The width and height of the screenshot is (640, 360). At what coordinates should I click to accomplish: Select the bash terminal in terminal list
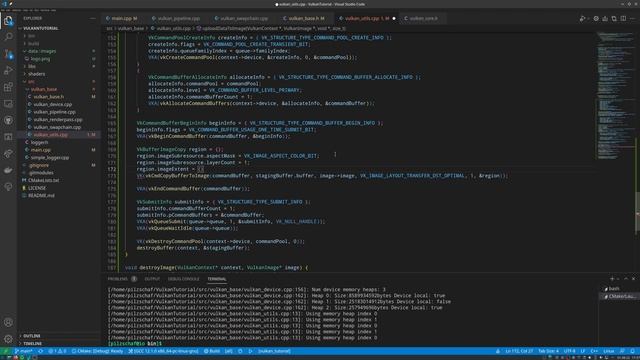(618, 289)
